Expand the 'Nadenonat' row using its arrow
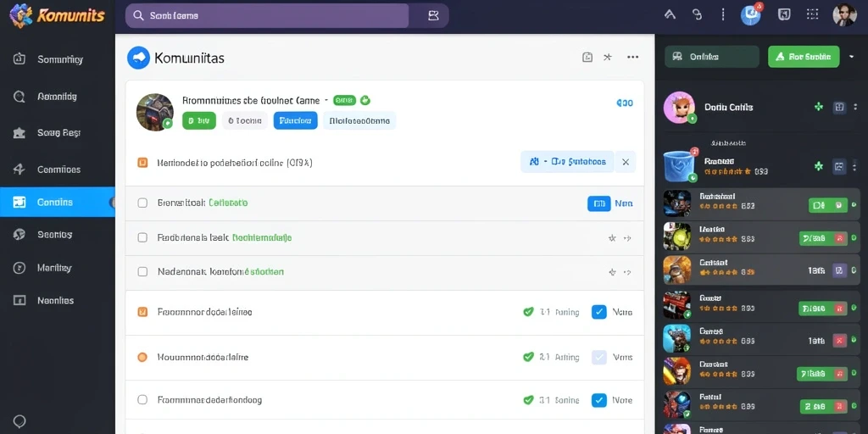This screenshot has height=434, width=868. click(x=627, y=272)
